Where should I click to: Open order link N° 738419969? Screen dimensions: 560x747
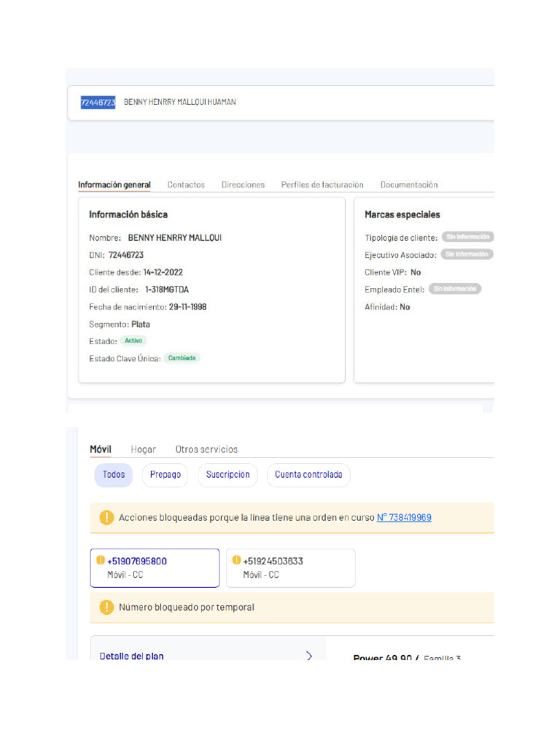point(404,517)
